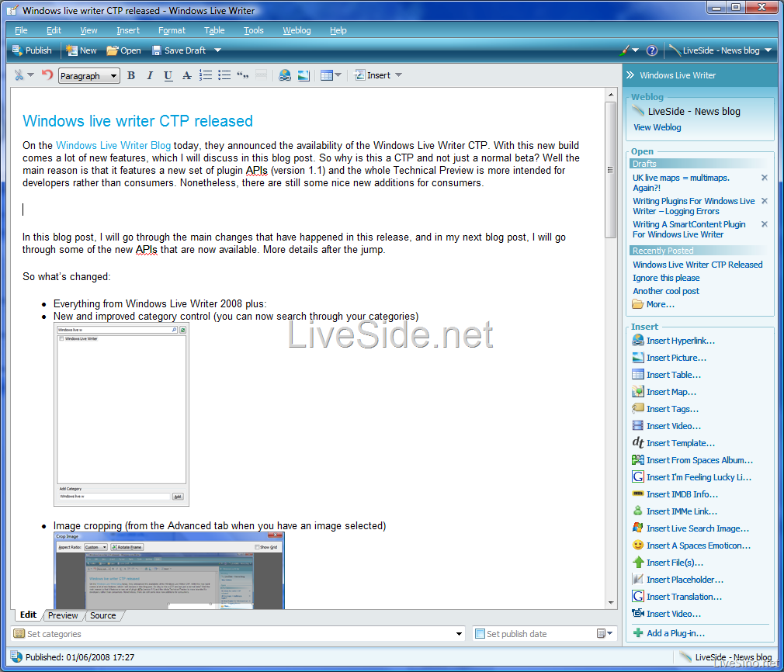Screen dimensions: 784x672
Task: Click the Windows Live Writer Blog hyperlink
Action: (113, 146)
